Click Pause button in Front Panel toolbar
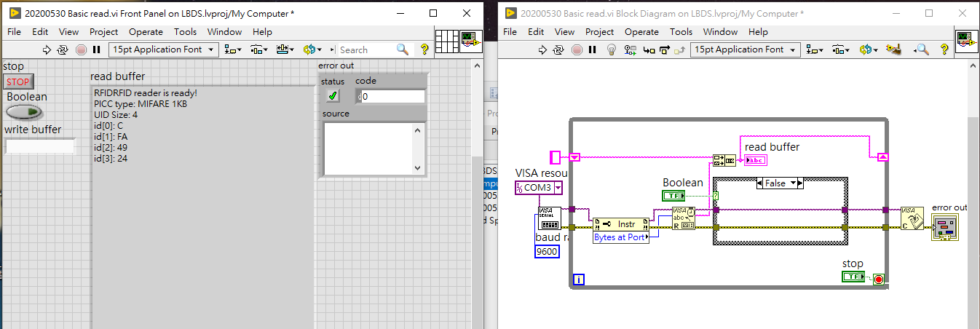Viewport: 980px width, 329px height. pos(96,49)
